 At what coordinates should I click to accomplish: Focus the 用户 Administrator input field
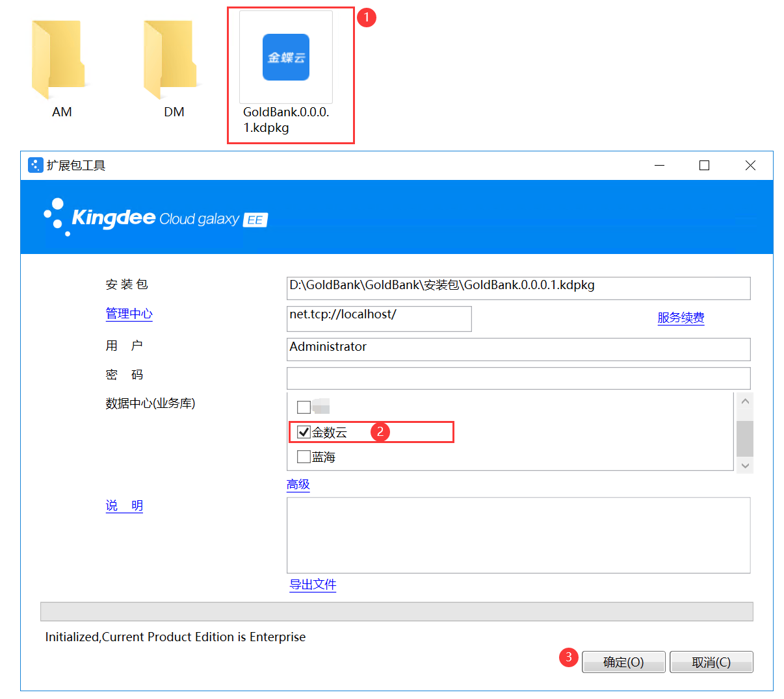pos(519,349)
